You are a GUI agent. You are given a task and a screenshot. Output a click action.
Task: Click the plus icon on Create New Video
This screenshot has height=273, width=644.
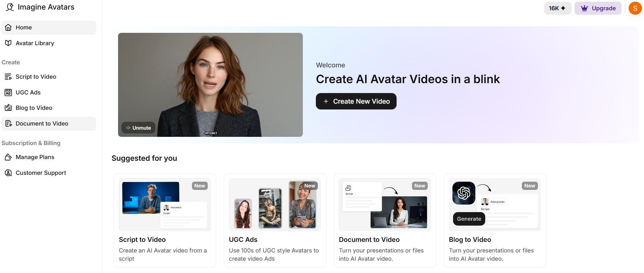pyautogui.click(x=326, y=101)
